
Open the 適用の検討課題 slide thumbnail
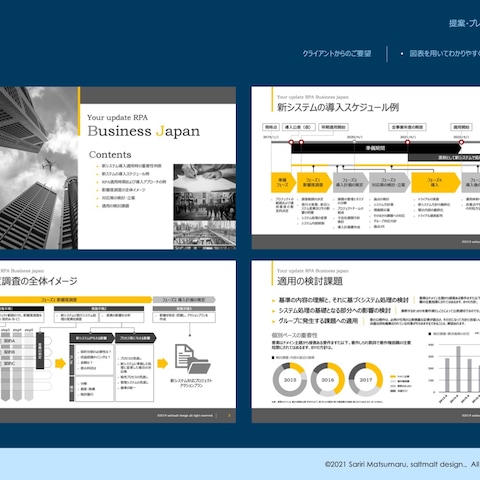click(x=366, y=342)
